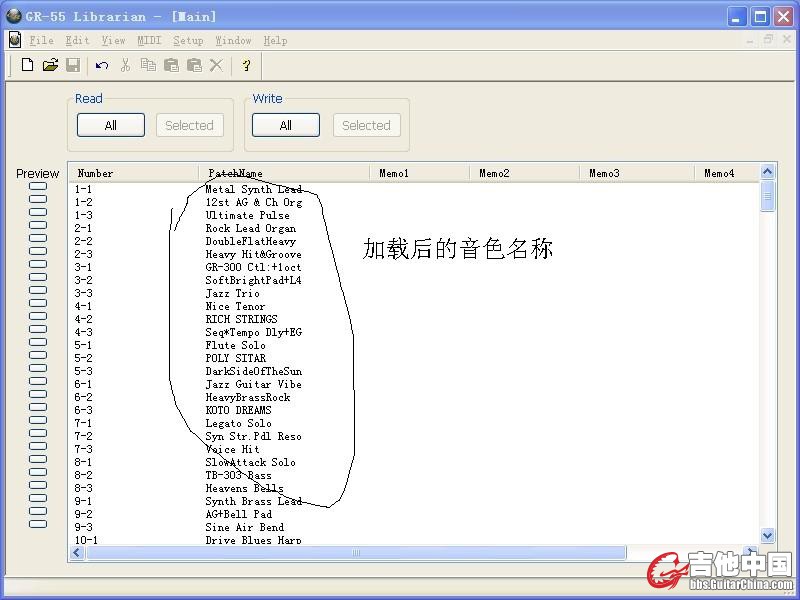Click the Delete X toolbar icon
Viewport: 800px width, 600px height.
pos(216,65)
